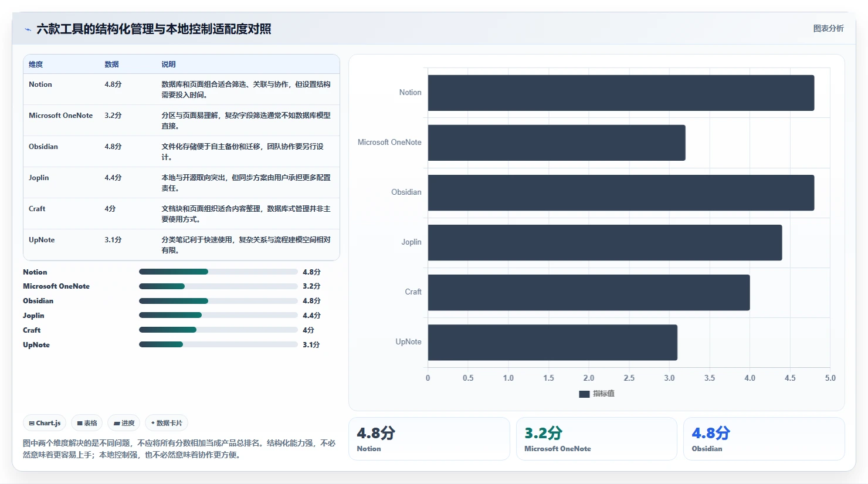Click the Microsoft OneNote chart bar
This screenshot has height=484, width=868.
click(x=557, y=143)
